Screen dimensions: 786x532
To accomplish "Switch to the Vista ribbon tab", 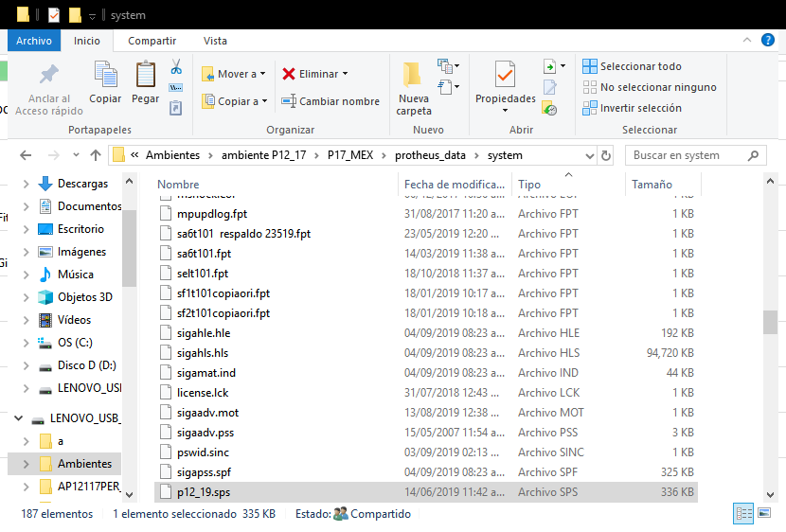I will coord(215,41).
